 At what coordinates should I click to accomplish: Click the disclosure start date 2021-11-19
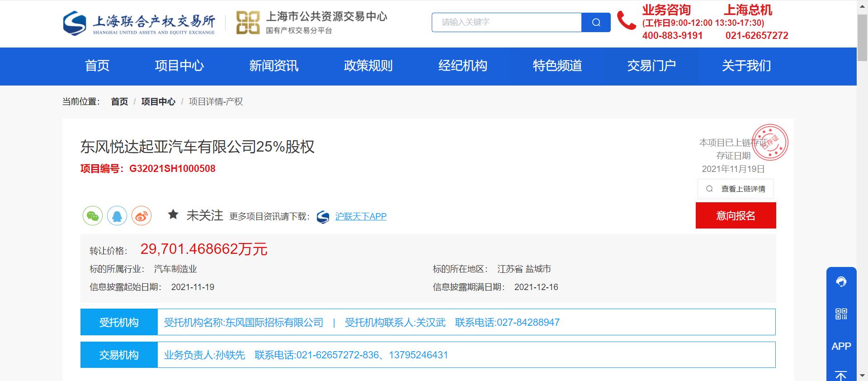[x=193, y=287]
